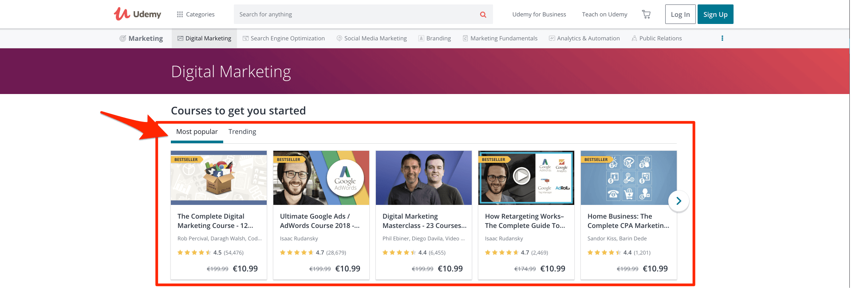
Task: Click the Public Relations icon
Action: tap(634, 39)
